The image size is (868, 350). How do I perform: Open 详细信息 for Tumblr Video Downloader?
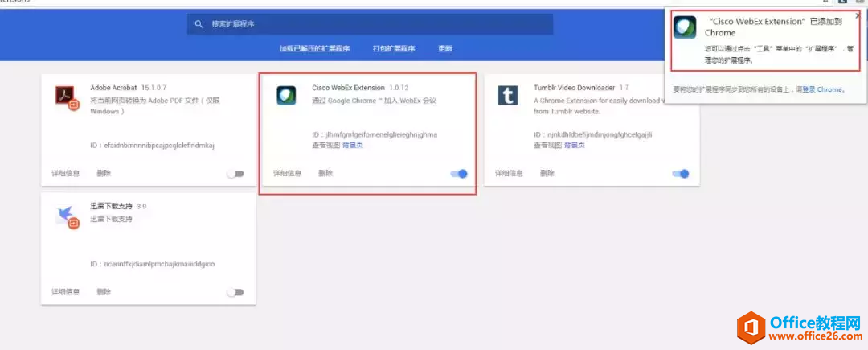click(509, 173)
